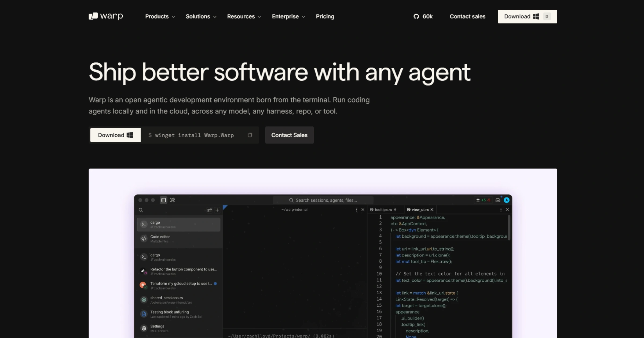Viewport: 644px width, 338px height.
Task: Click the tools icon beside sidebar toggle
Action: [x=173, y=200]
